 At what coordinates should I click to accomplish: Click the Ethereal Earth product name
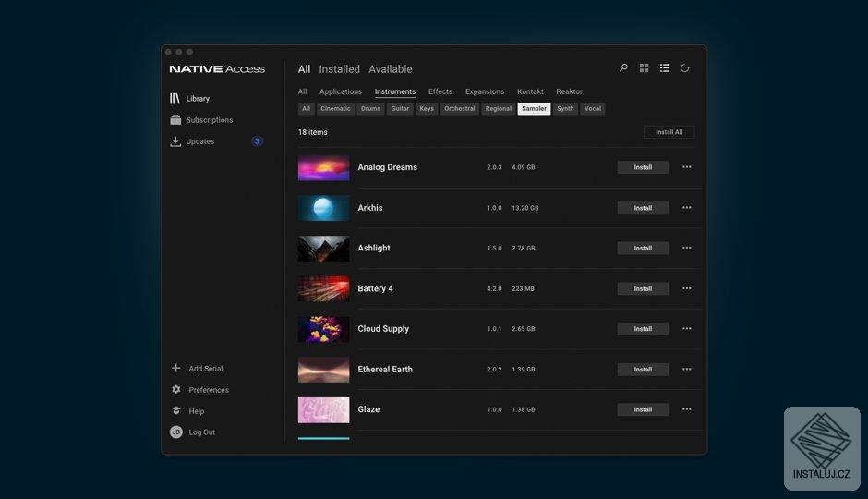pos(385,370)
